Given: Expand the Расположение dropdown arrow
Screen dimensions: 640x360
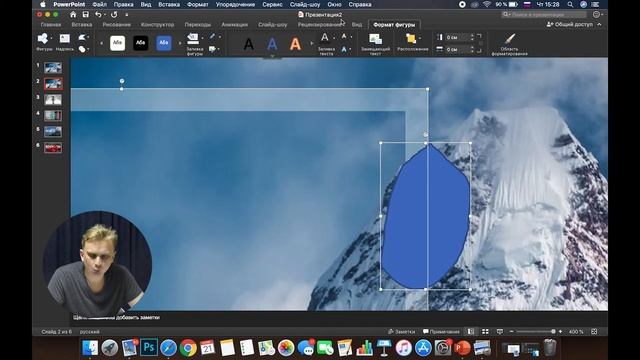Looking at the screenshot, I should [420, 38].
